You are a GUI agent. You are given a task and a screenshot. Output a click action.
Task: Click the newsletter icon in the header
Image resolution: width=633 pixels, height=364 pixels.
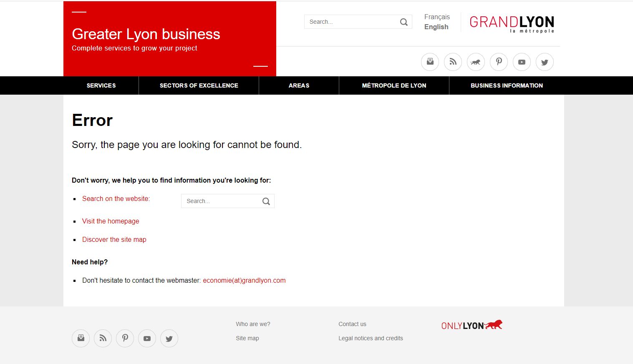(430, 62)
